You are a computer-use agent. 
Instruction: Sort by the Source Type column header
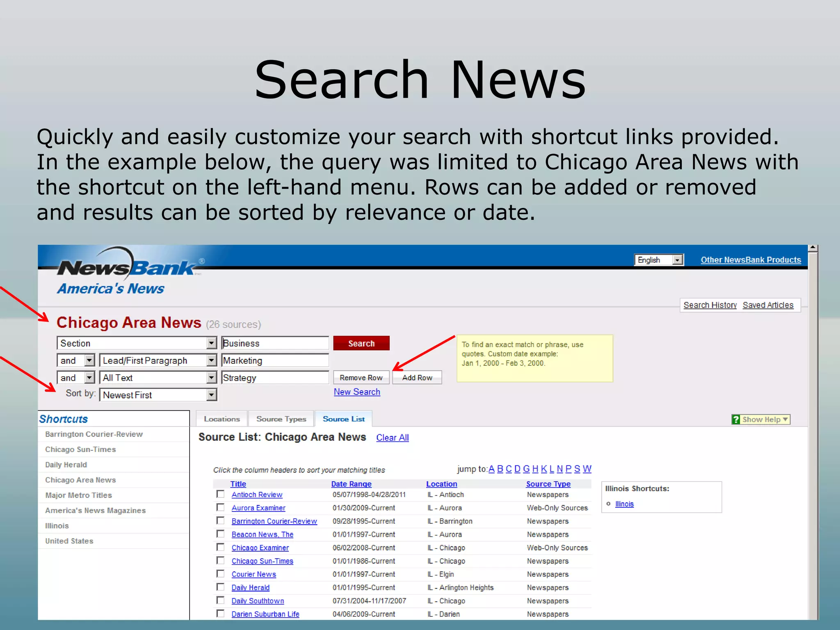coord(548,484)
